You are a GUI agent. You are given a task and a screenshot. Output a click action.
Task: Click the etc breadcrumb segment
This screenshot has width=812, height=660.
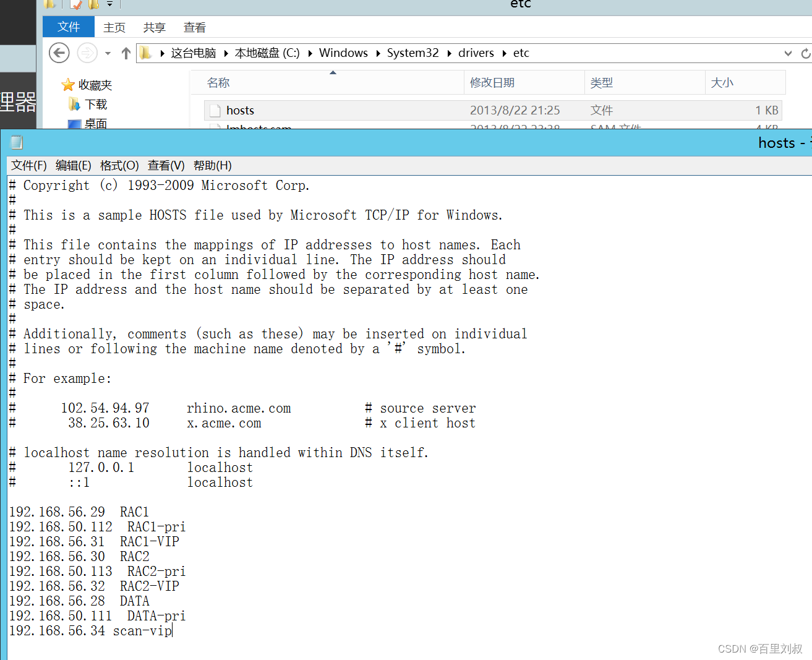[x=521, y=53]
